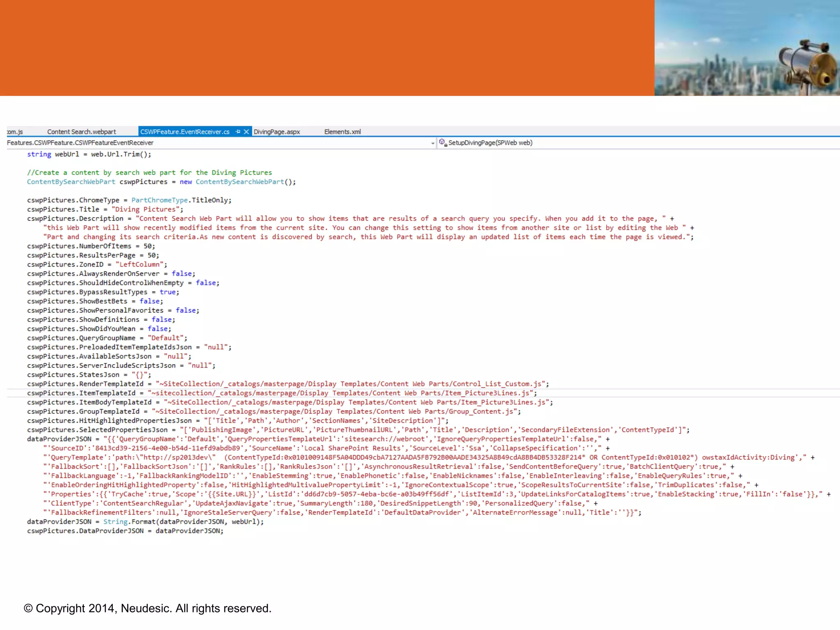Place cursor on the NumberOfItems line

pyautogui.click(x=91, y=246)
